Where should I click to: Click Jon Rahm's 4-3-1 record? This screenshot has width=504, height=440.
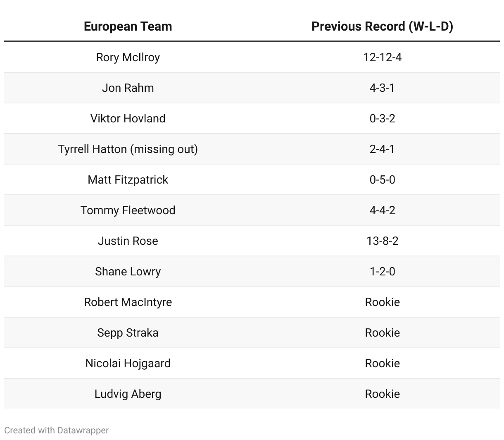pyautogui.click(x=382, y=88)
